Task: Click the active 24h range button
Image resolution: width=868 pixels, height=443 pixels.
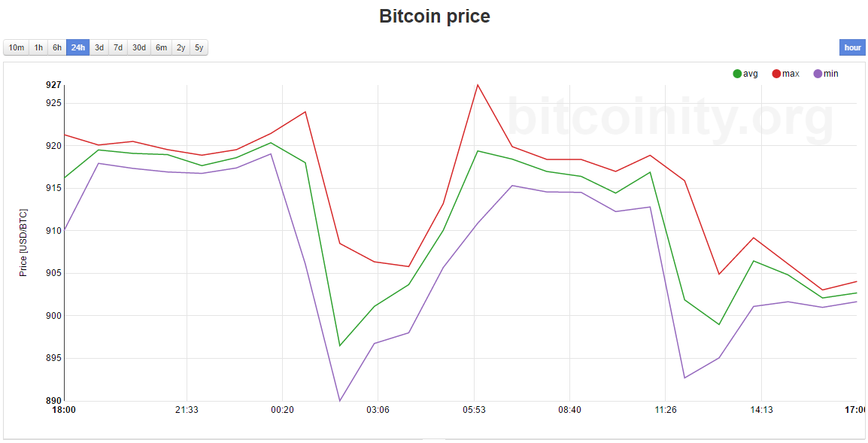Action: pos(77,48)
